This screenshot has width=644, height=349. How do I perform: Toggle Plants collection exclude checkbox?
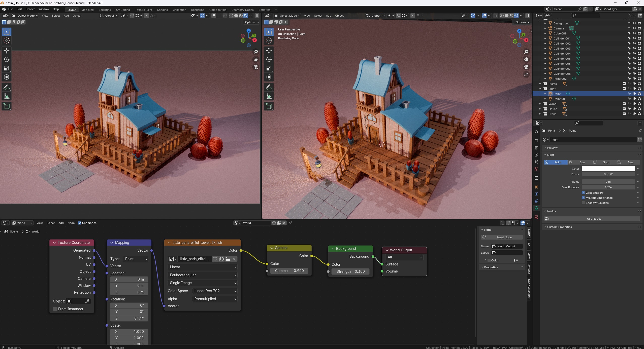pyautogui.click(x=624, y=84)
